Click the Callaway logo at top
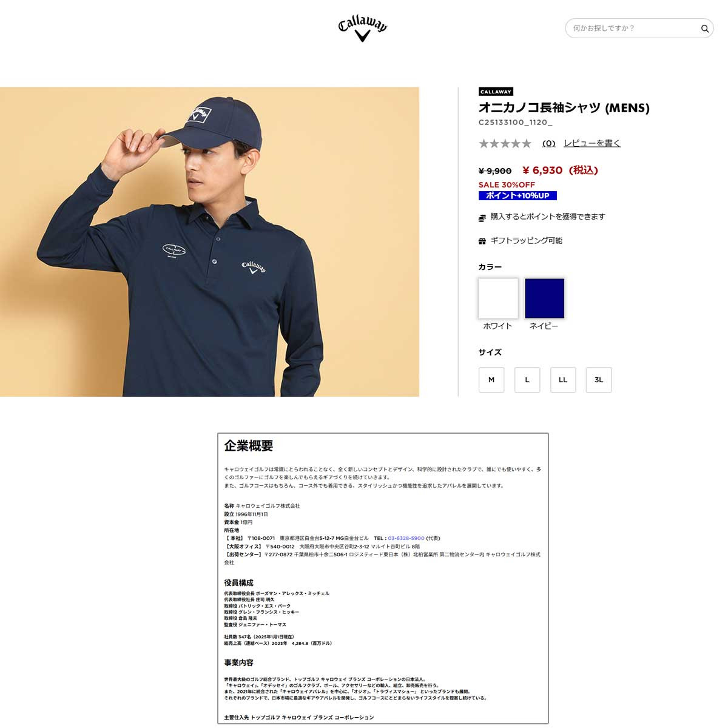 coord(363,29)
